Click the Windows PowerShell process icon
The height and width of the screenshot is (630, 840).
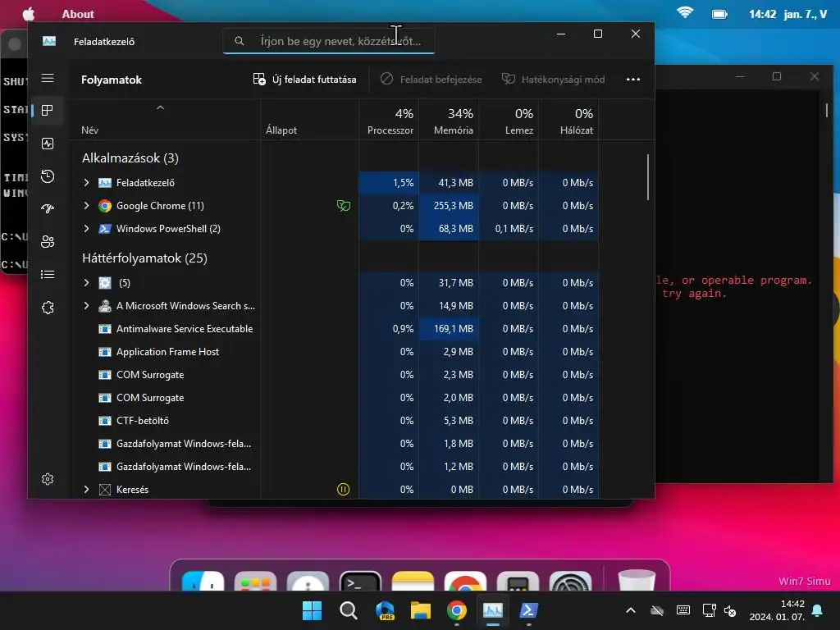click(105, 229)
